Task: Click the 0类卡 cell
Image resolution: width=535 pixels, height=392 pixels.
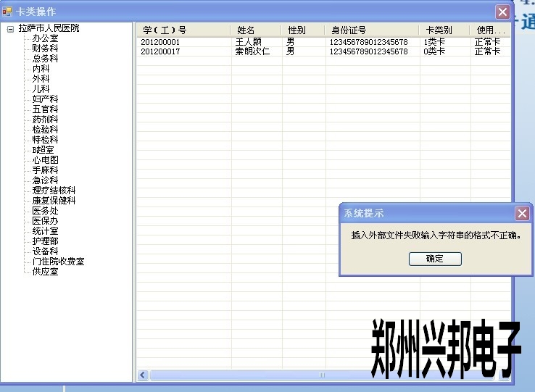Action: (434, 51)
